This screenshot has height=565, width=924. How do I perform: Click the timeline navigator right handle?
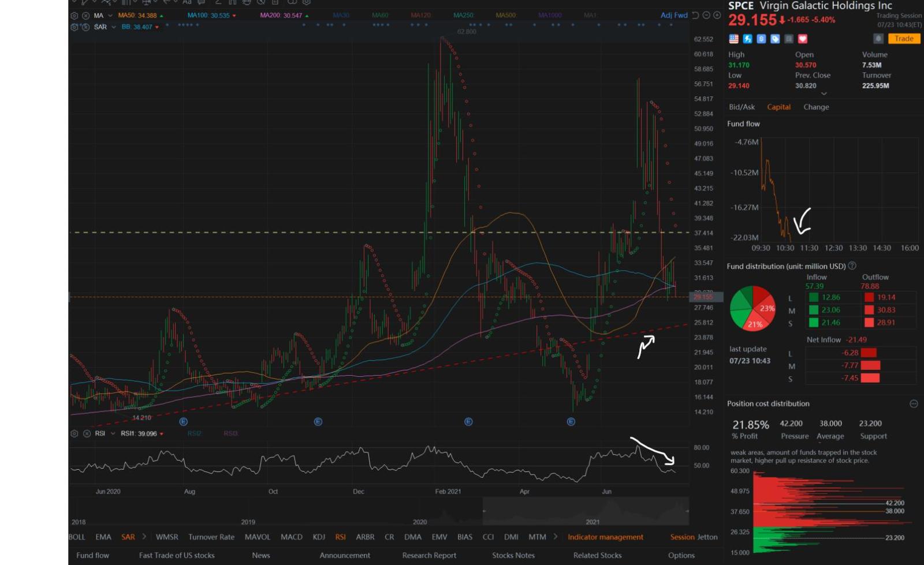pos(687,511)
